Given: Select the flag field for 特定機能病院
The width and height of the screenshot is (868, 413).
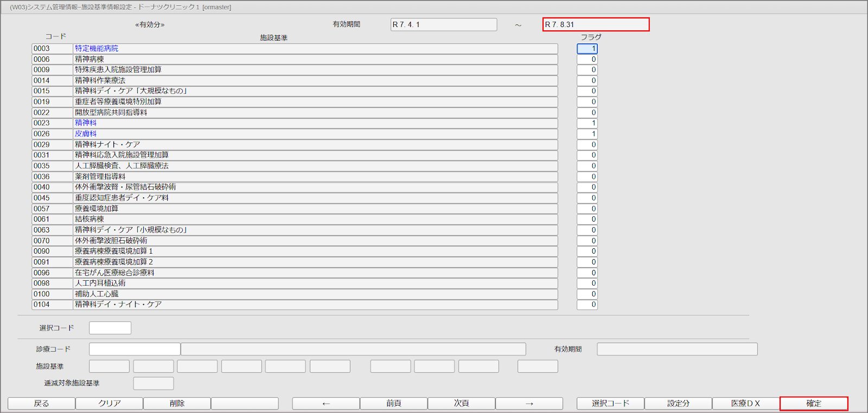Looking at the screenshot, I should tap(587, 49).
